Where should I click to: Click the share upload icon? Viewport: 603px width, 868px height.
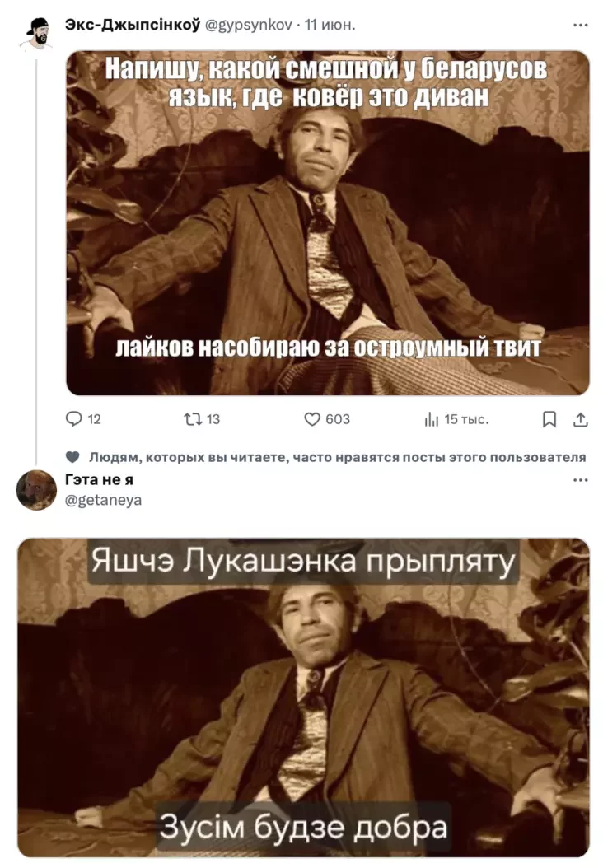coord(580,420)
